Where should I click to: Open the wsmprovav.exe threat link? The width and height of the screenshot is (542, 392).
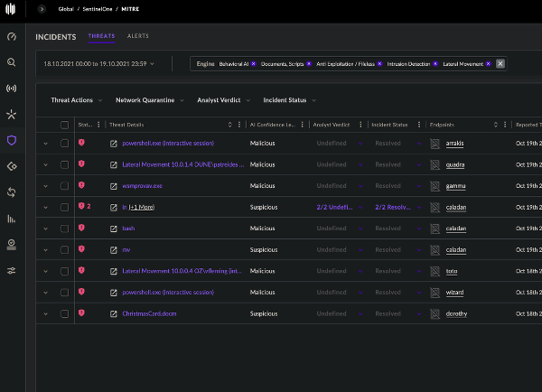(x=142, y=186)
